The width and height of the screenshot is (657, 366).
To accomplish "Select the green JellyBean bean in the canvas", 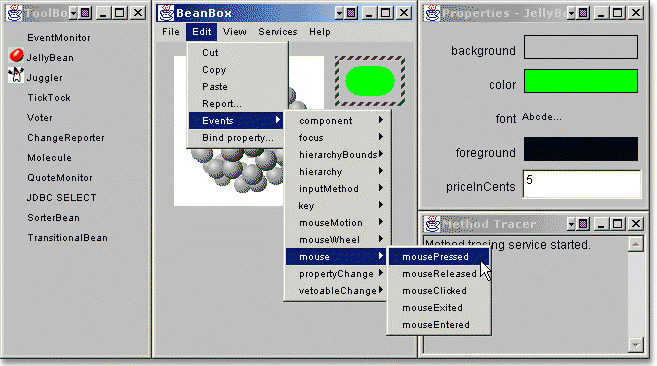I will click(x=370, y=81).
